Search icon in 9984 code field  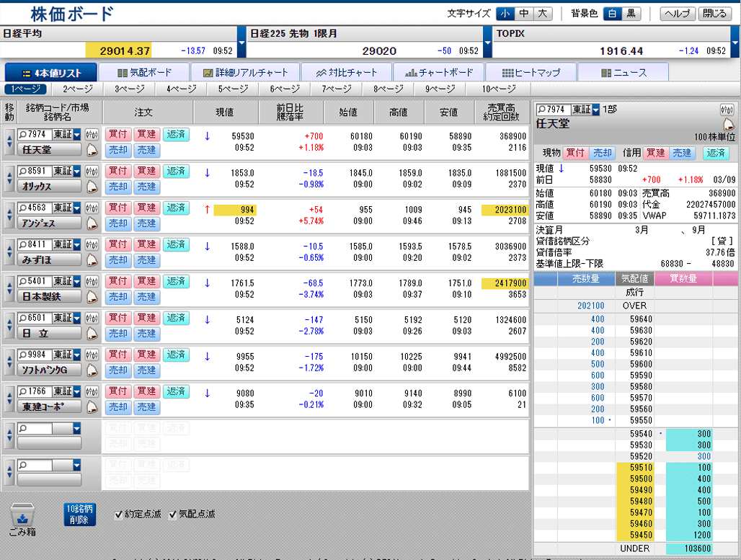tap(22, 355)
